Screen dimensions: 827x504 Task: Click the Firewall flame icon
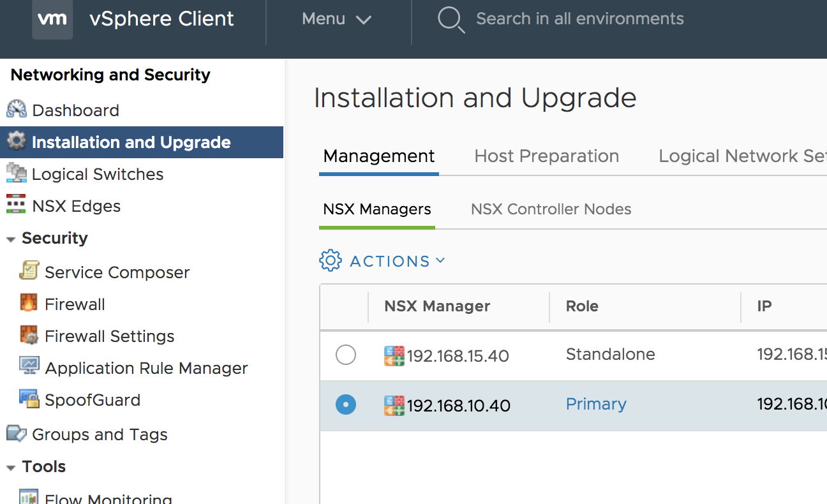point(30,304)
